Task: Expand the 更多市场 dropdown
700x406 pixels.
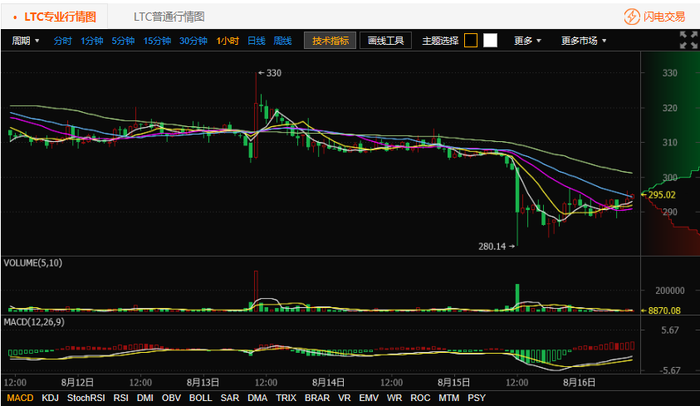Action: 583,41
